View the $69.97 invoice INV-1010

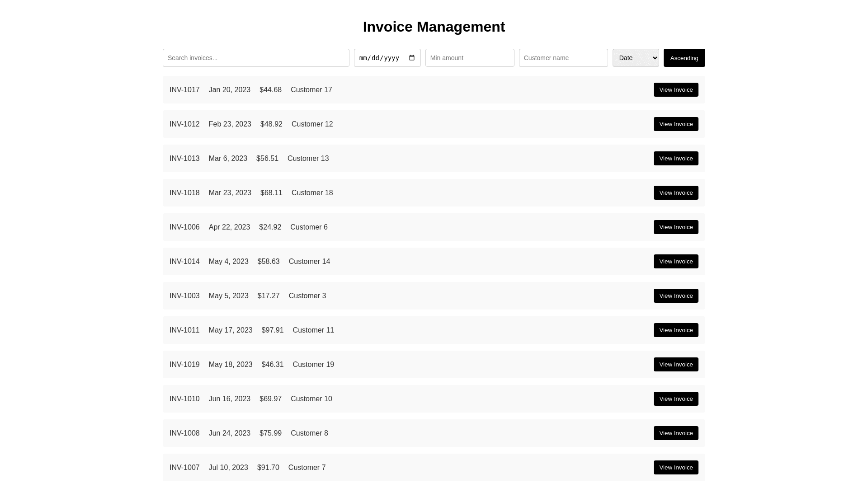coord(675,399)
